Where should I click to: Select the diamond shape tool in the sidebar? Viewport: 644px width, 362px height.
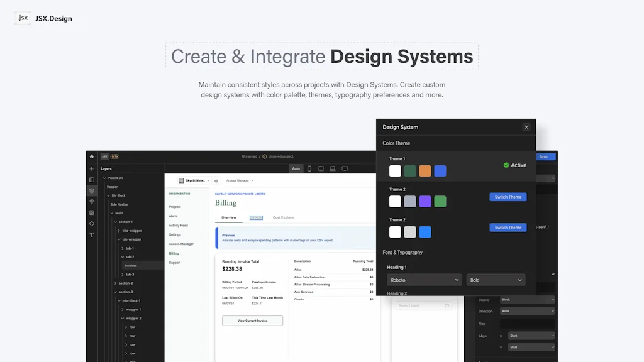coord(91,223)
